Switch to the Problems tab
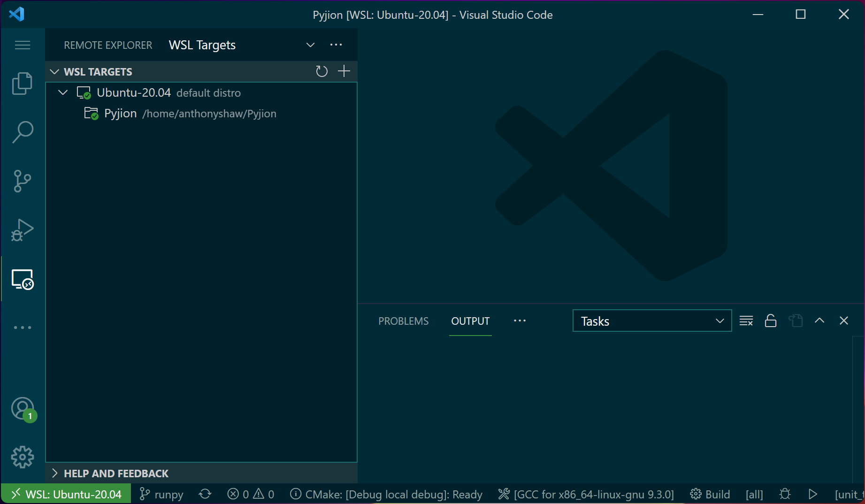Screen dimensions: 865x504 (403, 321)
